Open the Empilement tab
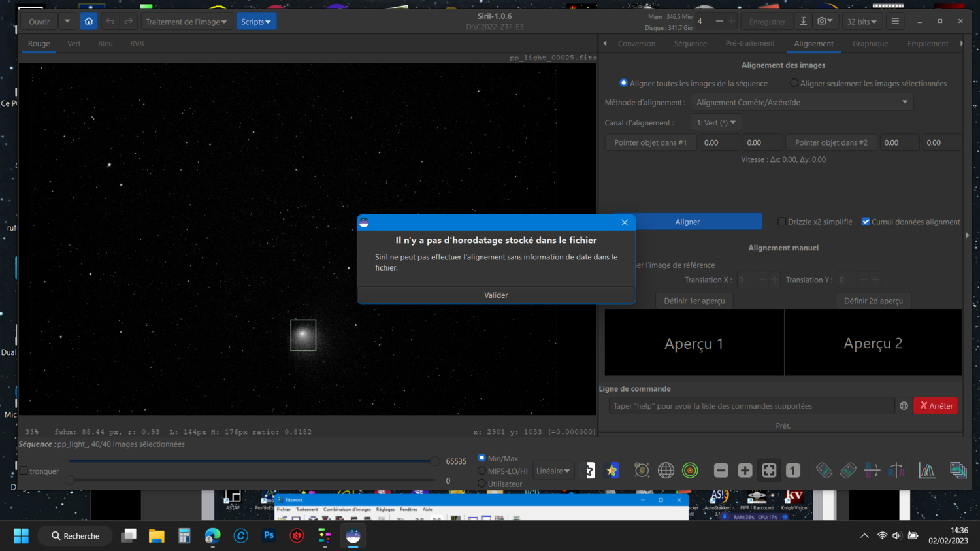980x551 pixels. coord(928,44)
